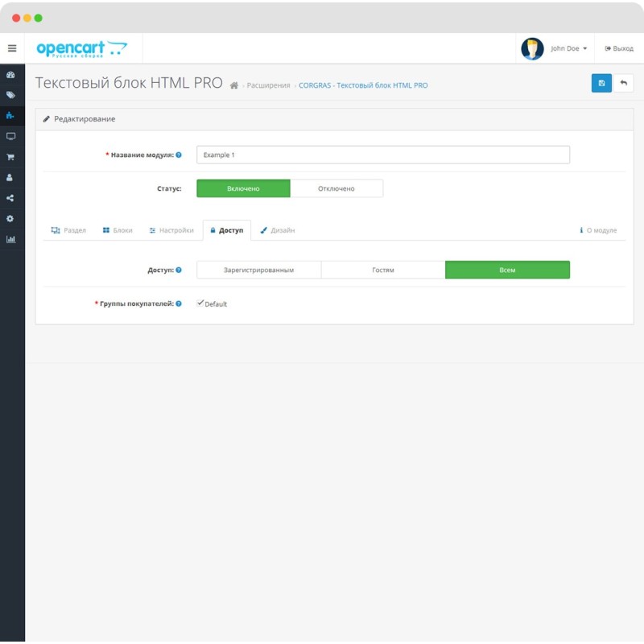
Task: Open System settings gear icon in sidebar
Action: coord(11,219)
